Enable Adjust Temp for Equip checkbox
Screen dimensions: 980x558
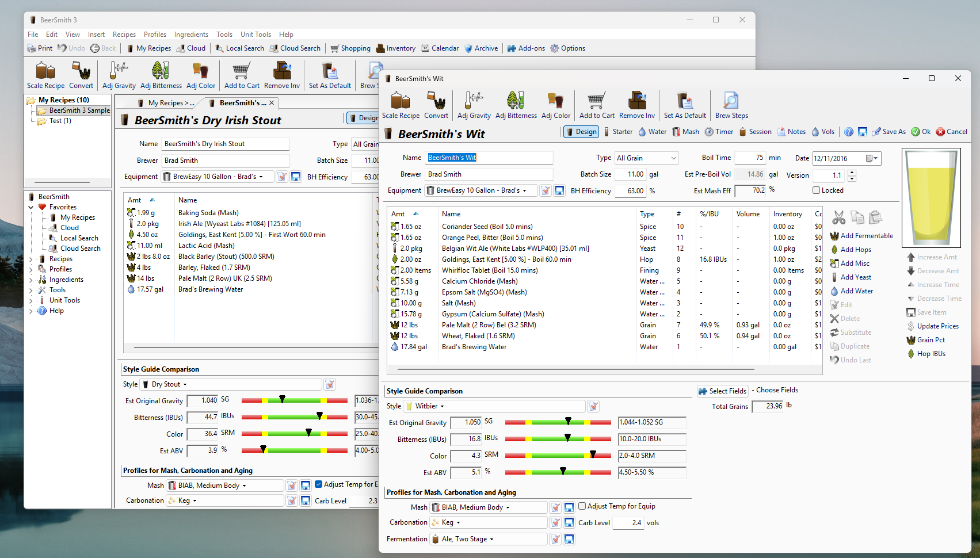(582, 506)
